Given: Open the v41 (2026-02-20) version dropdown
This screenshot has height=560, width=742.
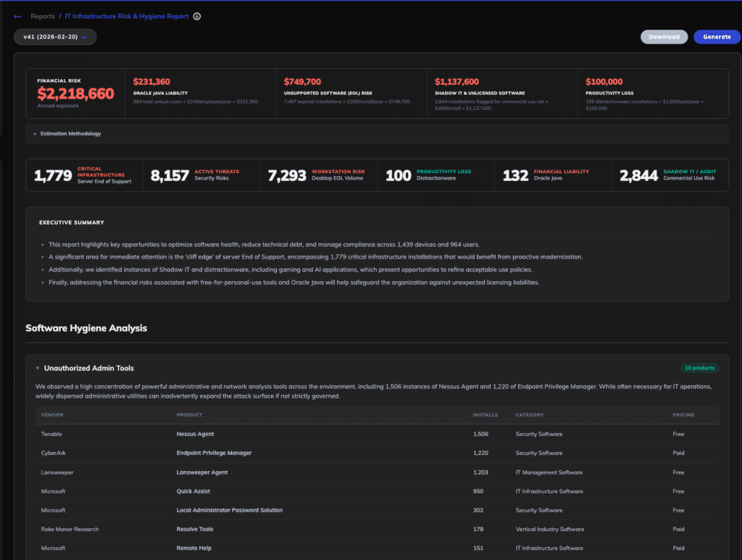Looking at the screenshot, I should coord(55,37).
